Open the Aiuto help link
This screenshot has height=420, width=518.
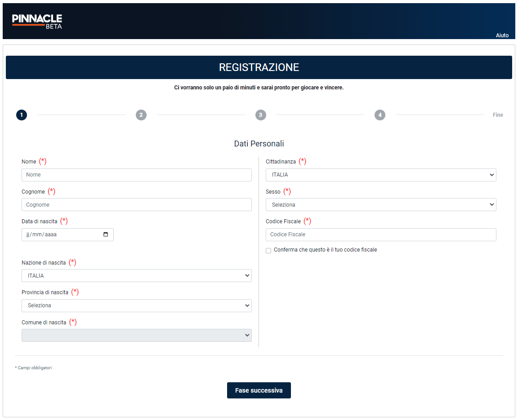[x=502, y=35]
